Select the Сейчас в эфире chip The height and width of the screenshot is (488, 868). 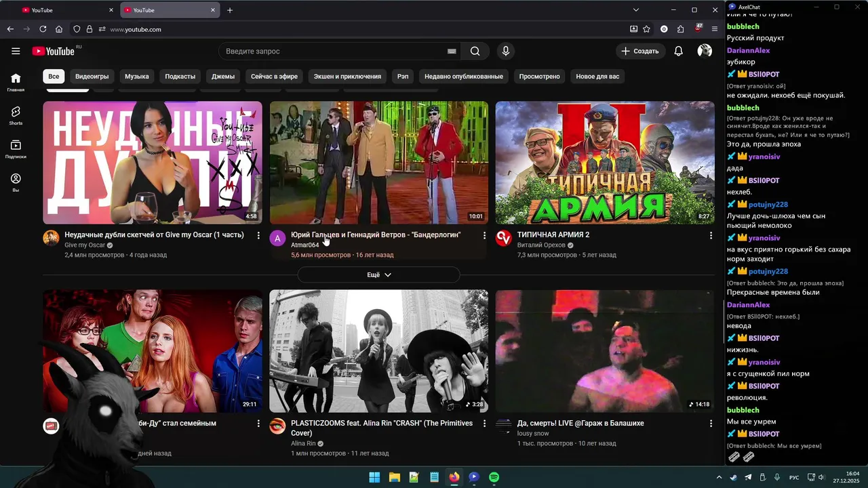click(x=274, y=77)
